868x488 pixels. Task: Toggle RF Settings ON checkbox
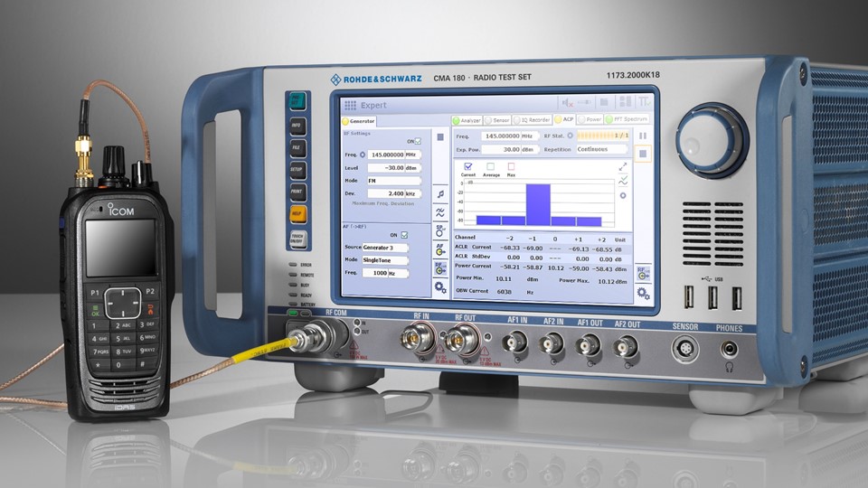click(418, 142)
